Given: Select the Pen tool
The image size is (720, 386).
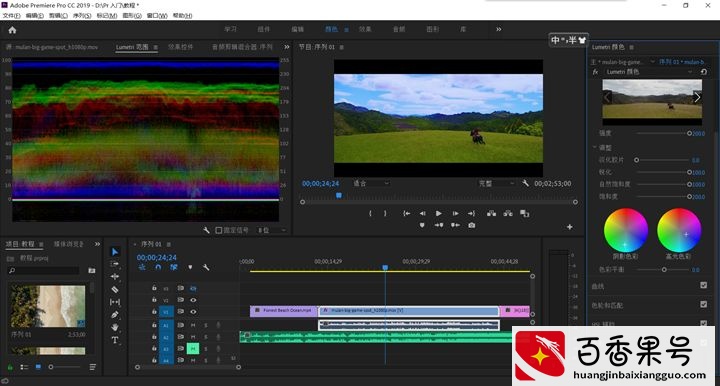Looking at the screenshot, I should click(115, 315).
